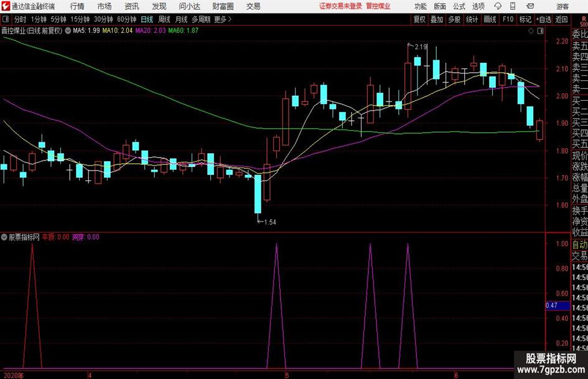Click the blue 0.47 value marker on indicator axis

click(557, 306)
